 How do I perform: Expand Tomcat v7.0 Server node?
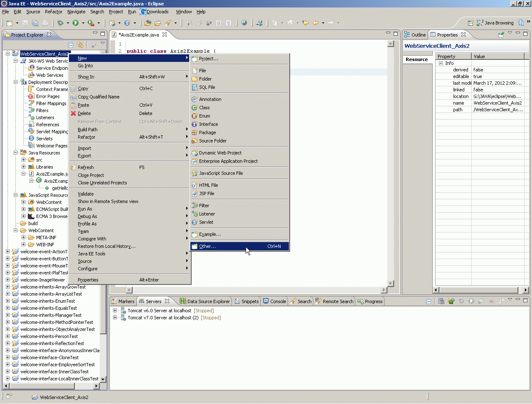(115, 318)
